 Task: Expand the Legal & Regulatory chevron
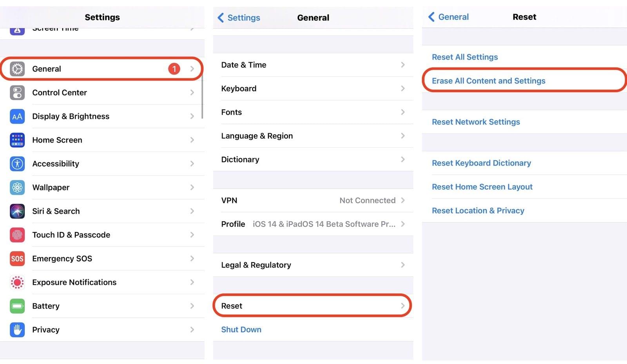click(x=403, y=265)
